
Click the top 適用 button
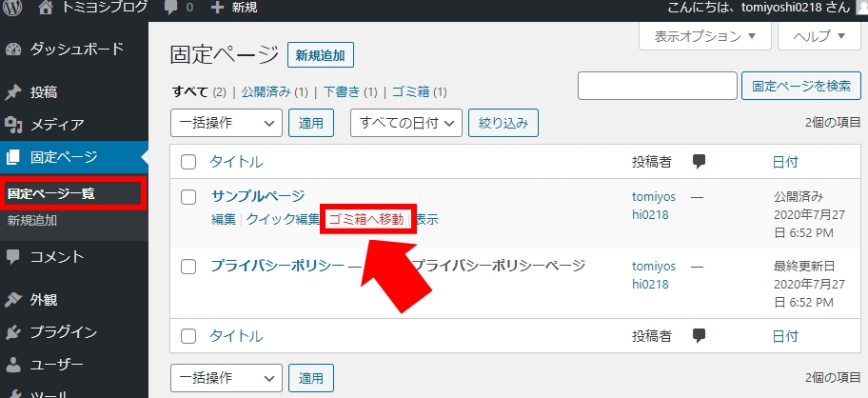click(x=311, y=123)
